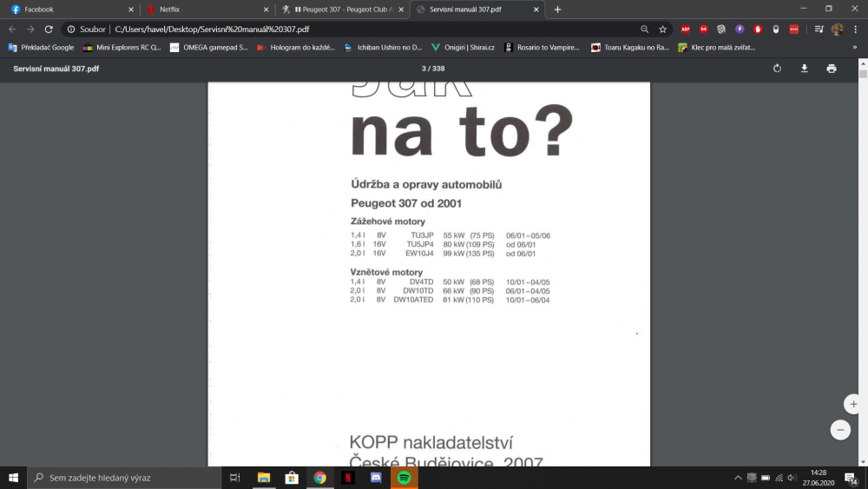Open Překladač Google bookmark
The width and height of the screenshot is (868, 489).
[41, 48]
